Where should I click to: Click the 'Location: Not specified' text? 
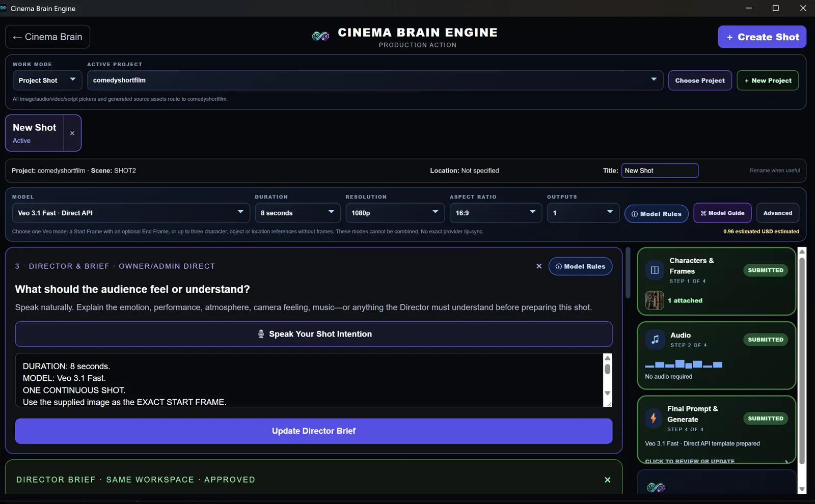pyautogui.click(x=465, y=171)
